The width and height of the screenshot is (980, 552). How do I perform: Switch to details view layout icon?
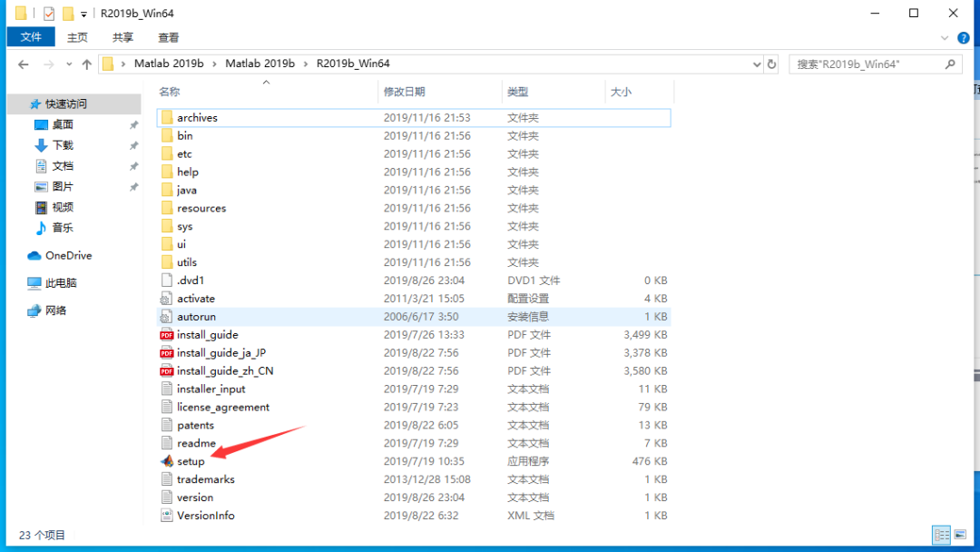click(x=941, y=535)
